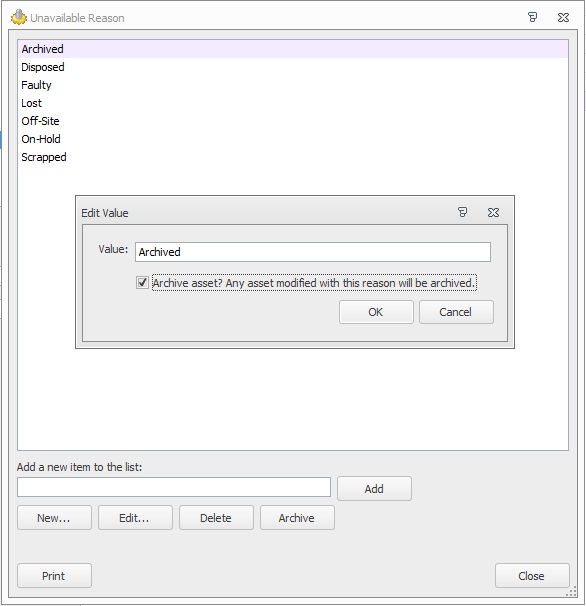Select Off-Site in the reason list
This screenshot has width=586, height=606.
293,121
